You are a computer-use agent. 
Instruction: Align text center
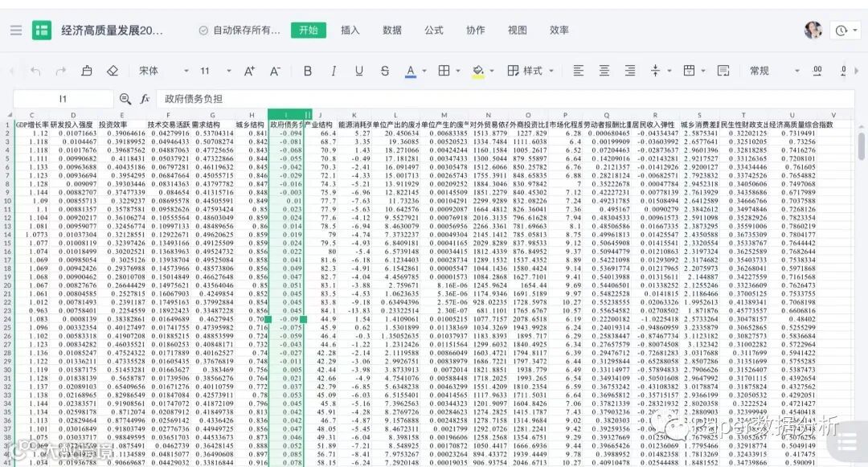(x=604, y=71)
